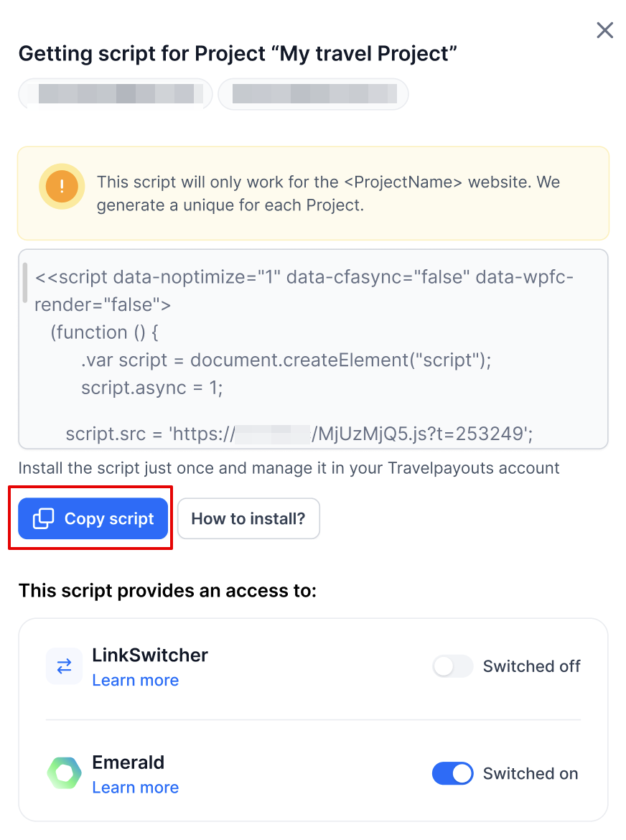Click the Emerald title text
The width and height of the screenshot is (626, 840).
[x=129, y=762]
